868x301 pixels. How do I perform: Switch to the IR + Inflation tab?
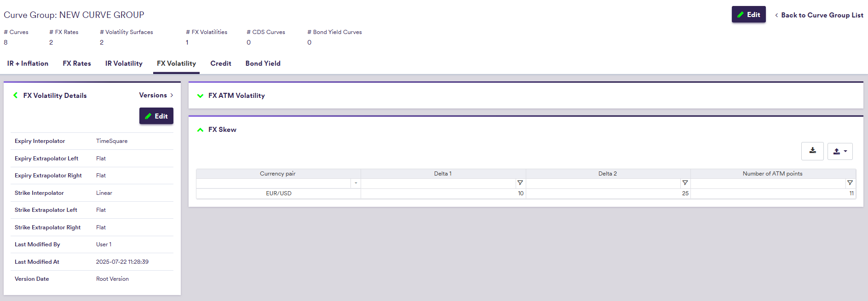coord(28,63)
